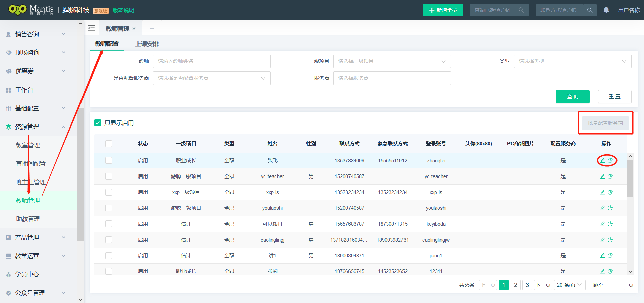Toggle the sidebar collapse menu icon
Viewport: 644px width, 303px height.
91,28
